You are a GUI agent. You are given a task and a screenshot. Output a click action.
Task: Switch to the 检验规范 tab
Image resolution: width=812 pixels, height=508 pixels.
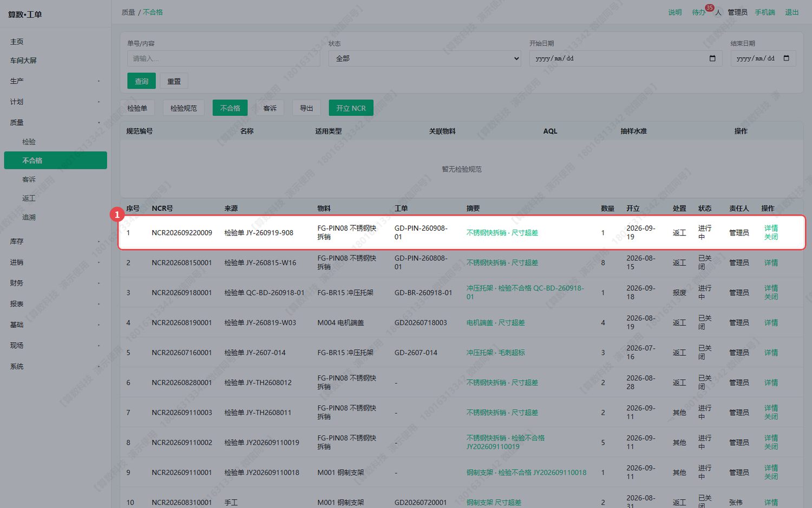pos(184,108)
